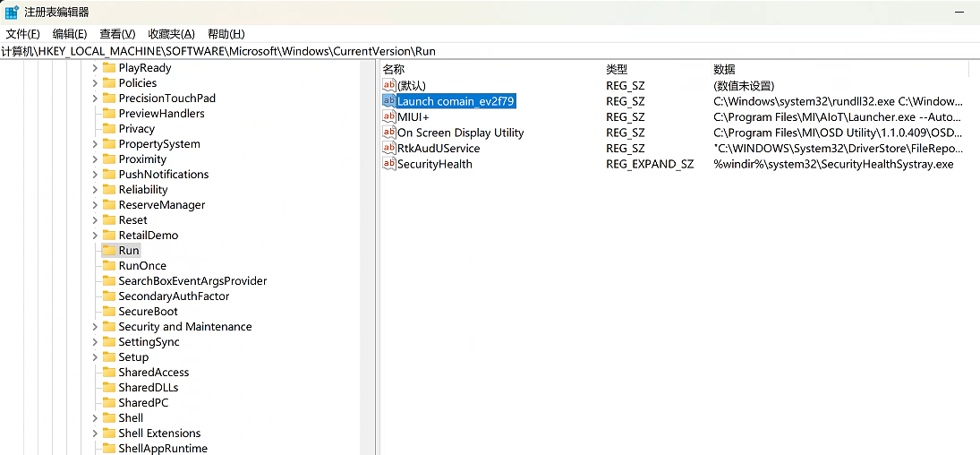Click the PlayReady folder icon
Image resolution: width=980 pixels, height=455 pixels.
(x=109, y=67)
